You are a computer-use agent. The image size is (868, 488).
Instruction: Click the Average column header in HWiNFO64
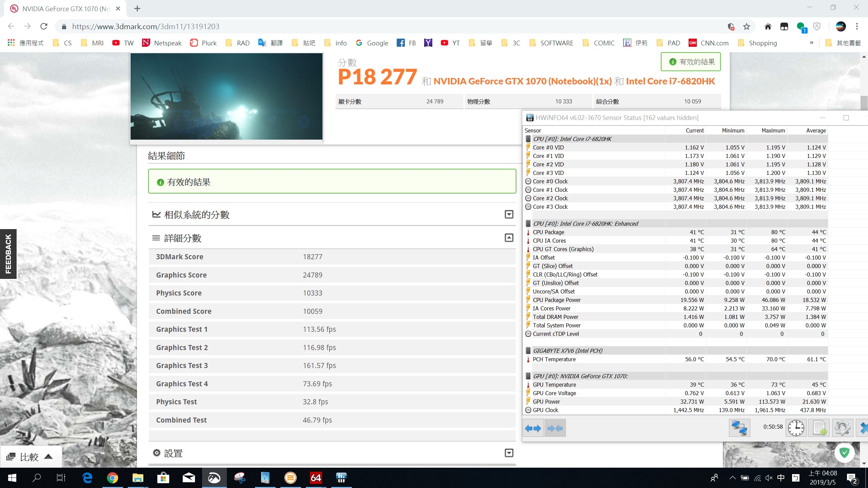pyautogui.click(x=808, y=130)
